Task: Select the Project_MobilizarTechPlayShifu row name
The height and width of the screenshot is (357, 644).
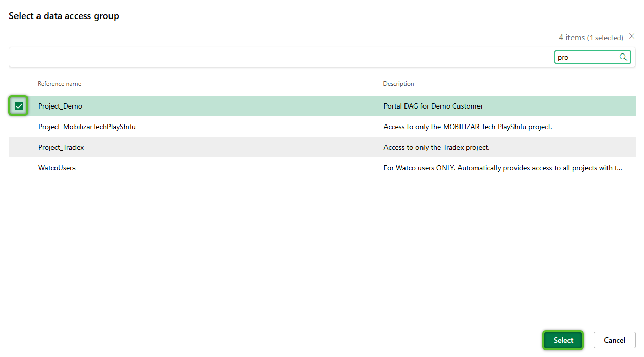Action: click(x=87, y=127)
